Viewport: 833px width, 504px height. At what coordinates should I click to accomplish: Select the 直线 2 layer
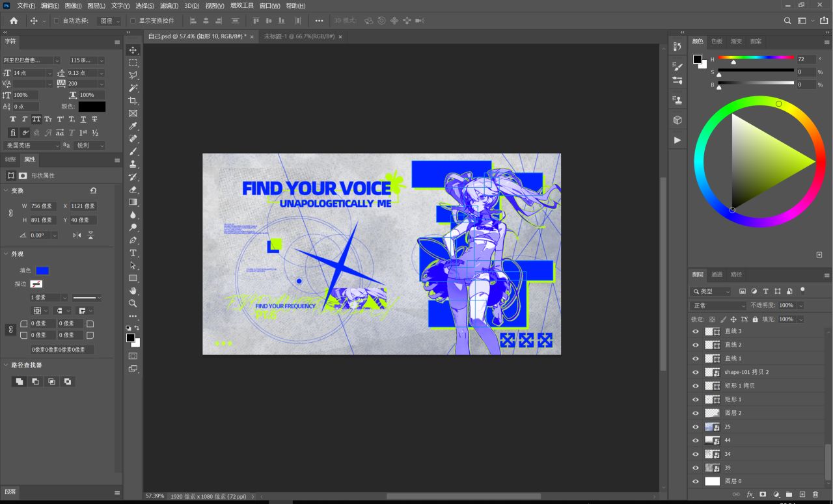(758, 345)
